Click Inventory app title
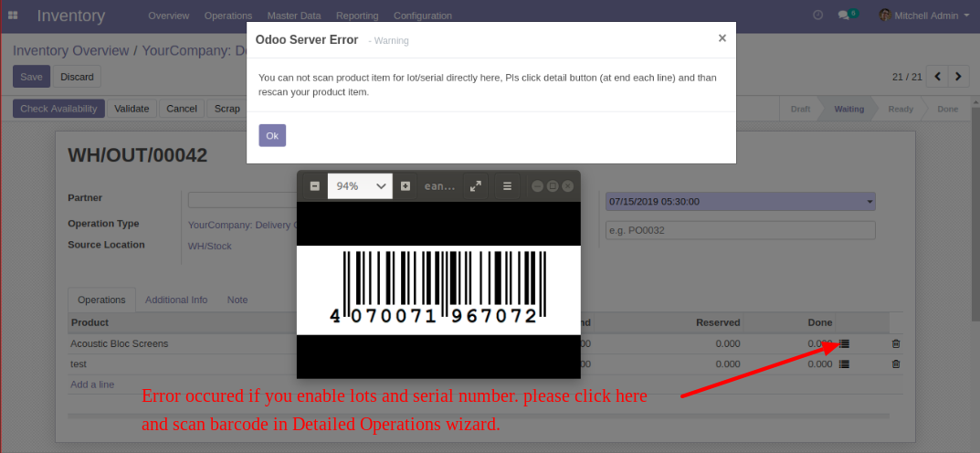980x453 pixels. coord(71,16)
